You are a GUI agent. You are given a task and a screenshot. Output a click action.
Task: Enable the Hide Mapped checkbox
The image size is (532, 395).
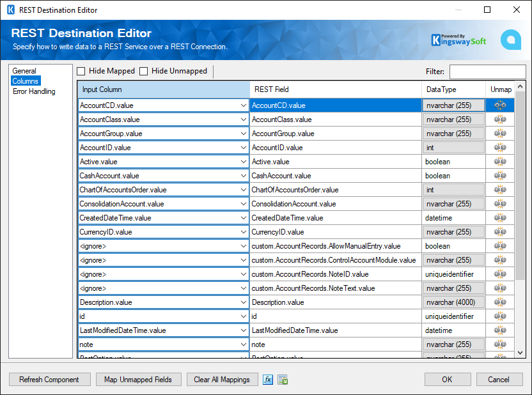click(81, 71)
